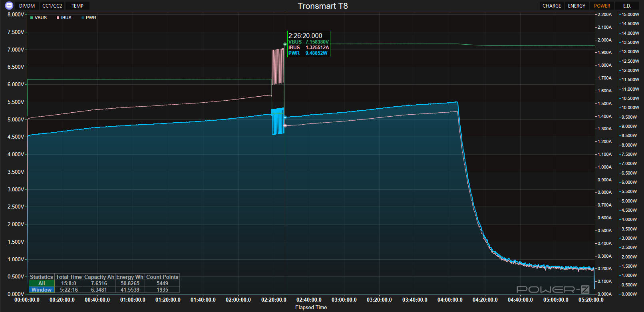The height and width of the screenshot is (312, 644).
Task: Click the count points value 5449
Action: click(162, 283)
